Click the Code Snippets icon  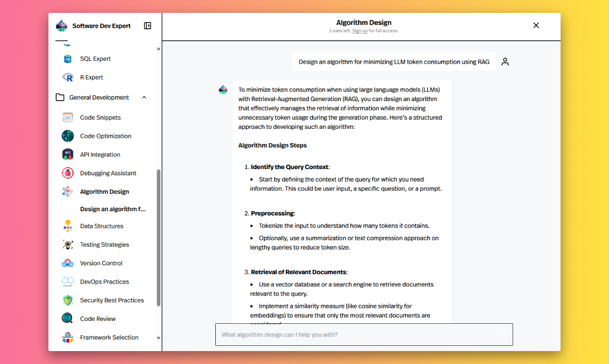point(68,117)
